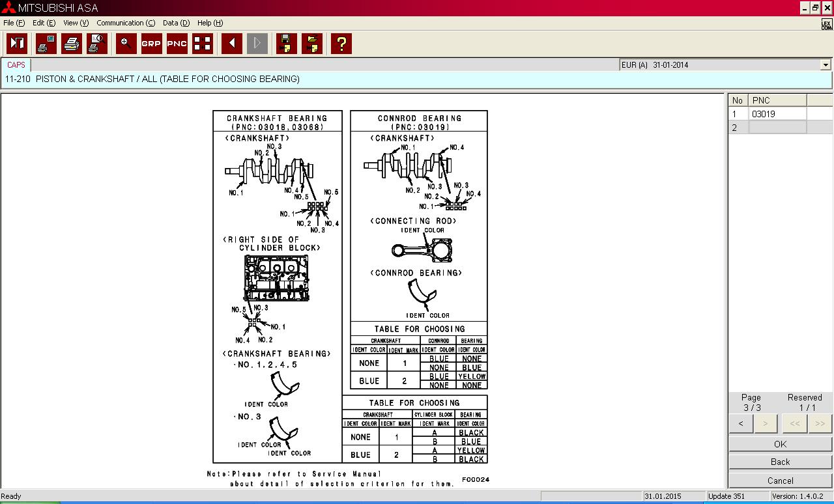The height and width of the screenshot is (504, 834).
Task: Expand the EUR (A) 31-01-2014 dropdown
Action: [x=826, y=65]
